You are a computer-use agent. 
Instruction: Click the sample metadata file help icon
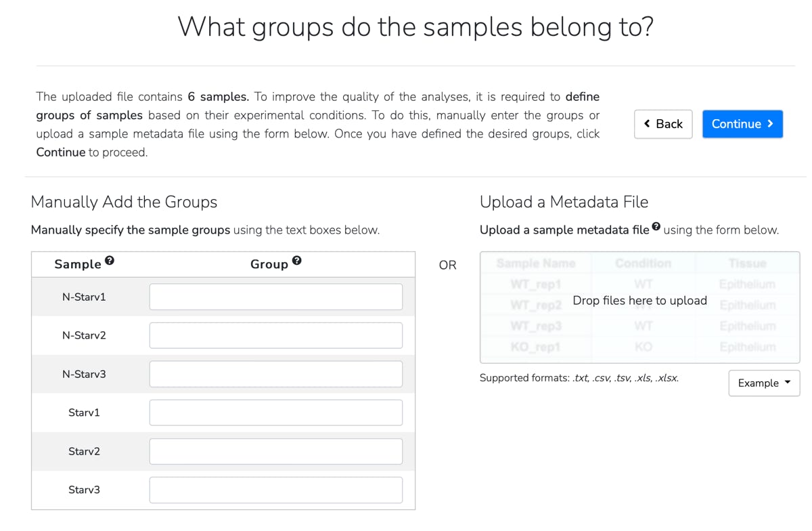(656, 227)
